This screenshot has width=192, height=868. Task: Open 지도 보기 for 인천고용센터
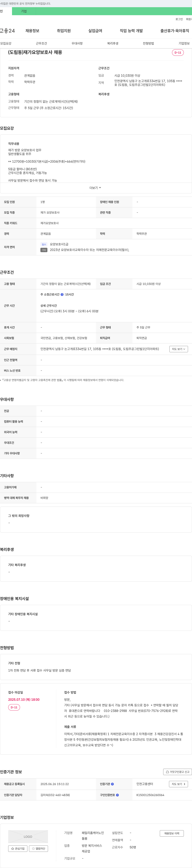pyautogui.click(x=178, y=784)
